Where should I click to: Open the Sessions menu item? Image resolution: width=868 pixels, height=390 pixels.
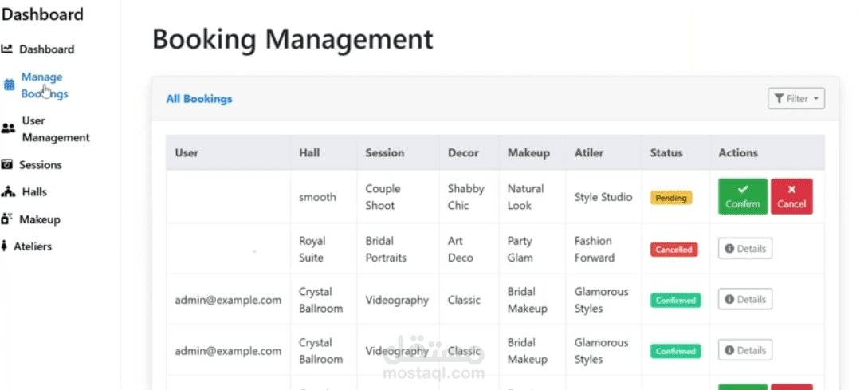(41, 165)
